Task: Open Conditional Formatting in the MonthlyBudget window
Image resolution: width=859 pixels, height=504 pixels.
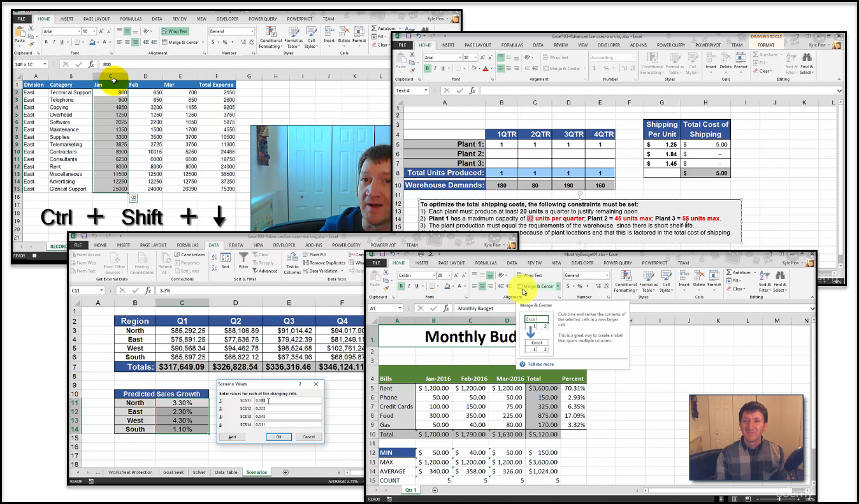Action: (x=625, y=282)
